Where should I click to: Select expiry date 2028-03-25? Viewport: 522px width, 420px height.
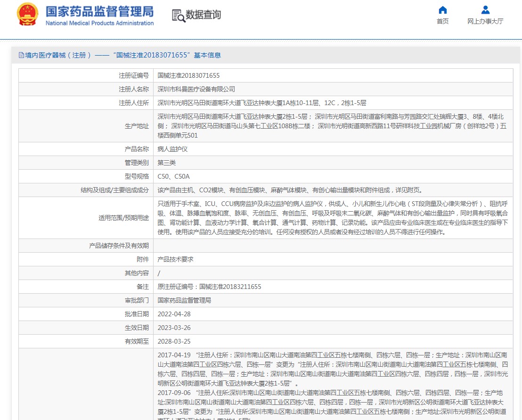174,341
